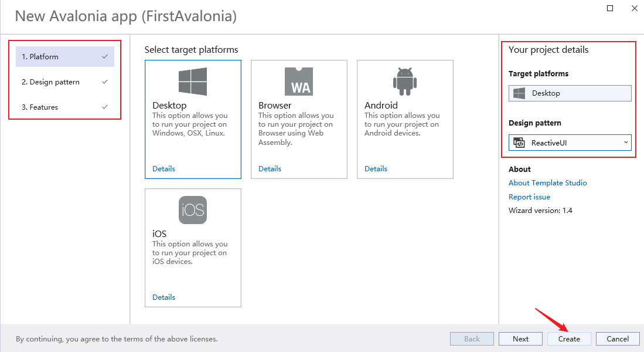
Task: Click checkmark beside Design pattern step
Action: (105, 82)
